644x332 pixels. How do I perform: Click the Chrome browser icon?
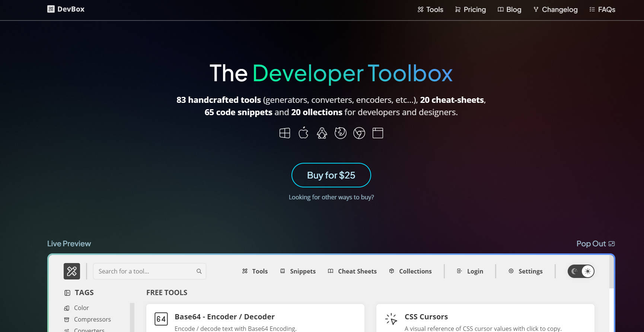point(359,133)
